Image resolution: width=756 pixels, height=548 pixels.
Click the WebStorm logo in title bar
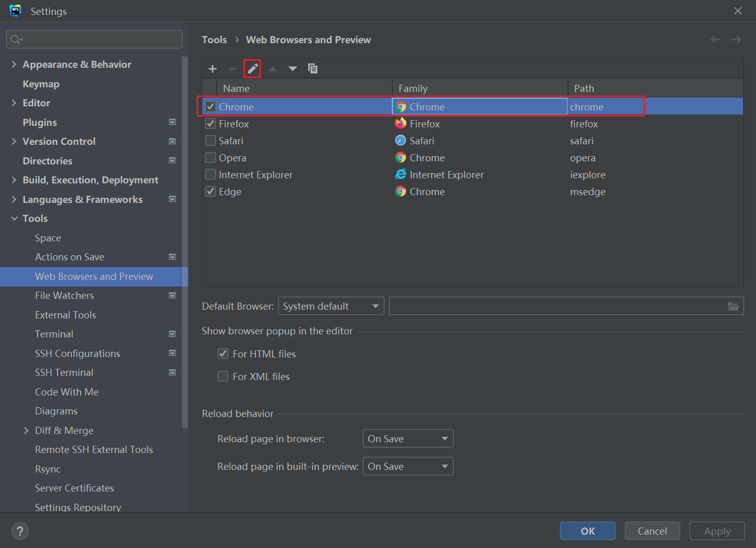pos(15,11)
